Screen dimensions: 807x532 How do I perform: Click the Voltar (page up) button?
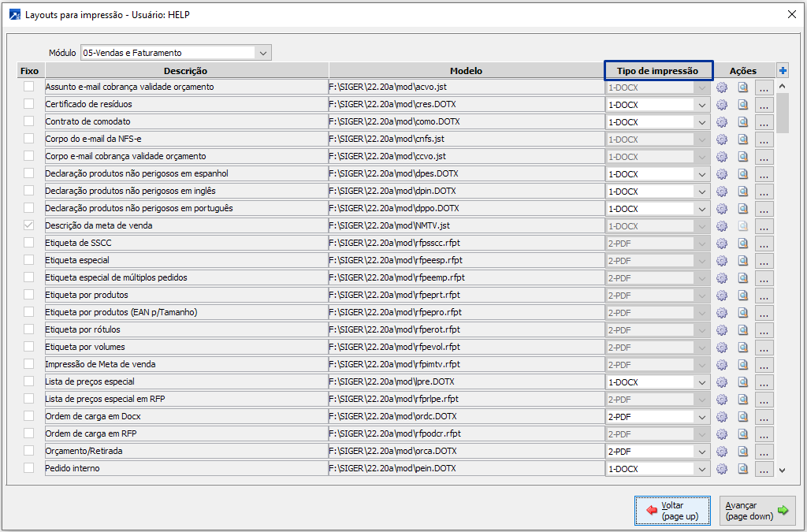pos(672,511)
